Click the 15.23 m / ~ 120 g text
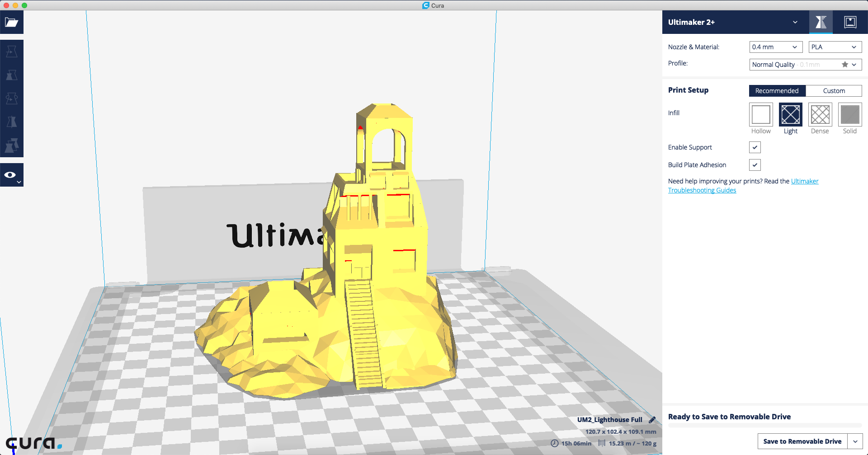Image resolution: width=868 pixels, height=455 pixels. [x=632, y=444]
